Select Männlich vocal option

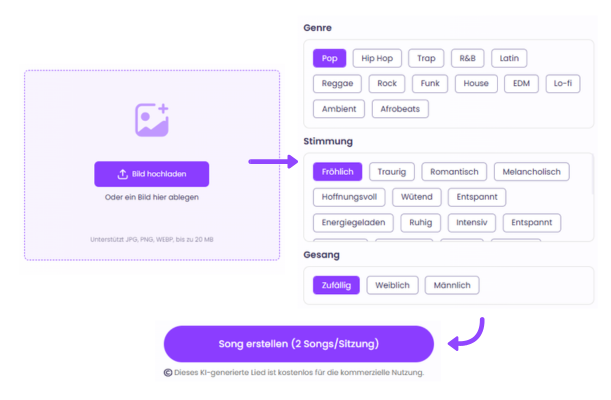pyautogui.click(x=451, y=286)
